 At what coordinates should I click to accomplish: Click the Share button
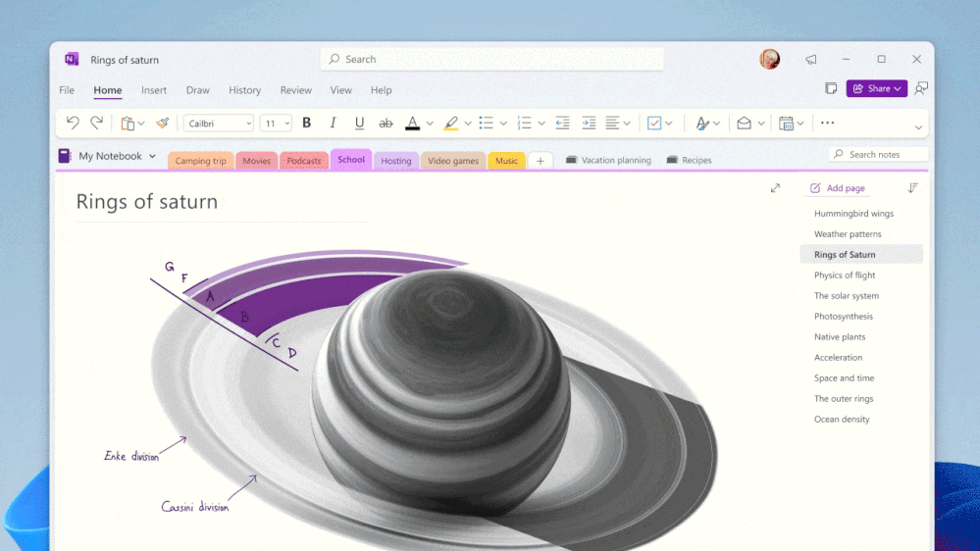(876, 88)
